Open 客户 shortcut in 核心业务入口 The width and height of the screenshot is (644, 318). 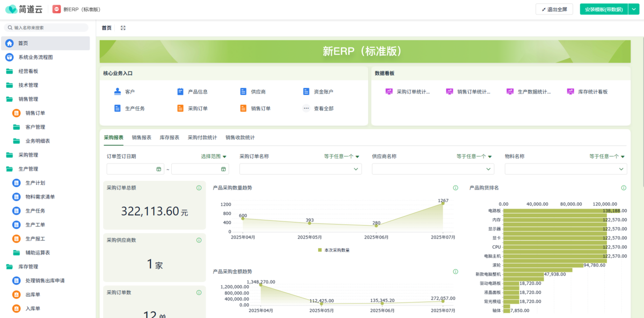click(125, 92)
